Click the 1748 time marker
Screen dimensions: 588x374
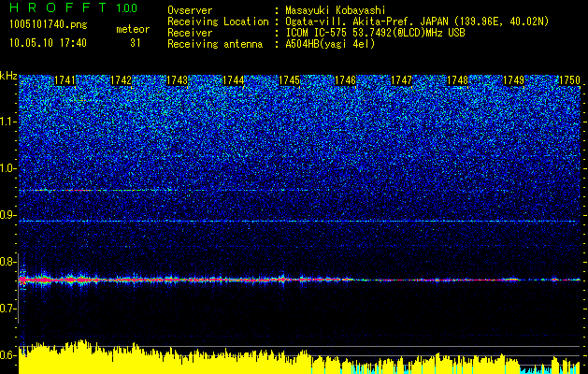pyautogui.click(x=457, y=80)
